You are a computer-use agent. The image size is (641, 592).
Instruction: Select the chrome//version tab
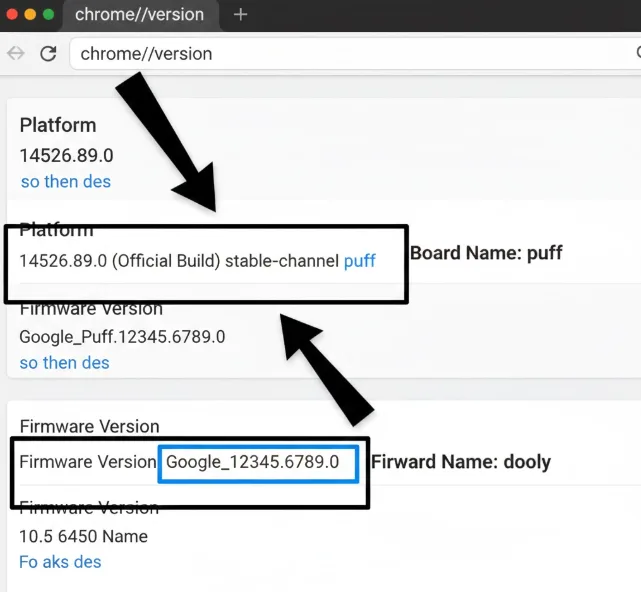(140, 15)
